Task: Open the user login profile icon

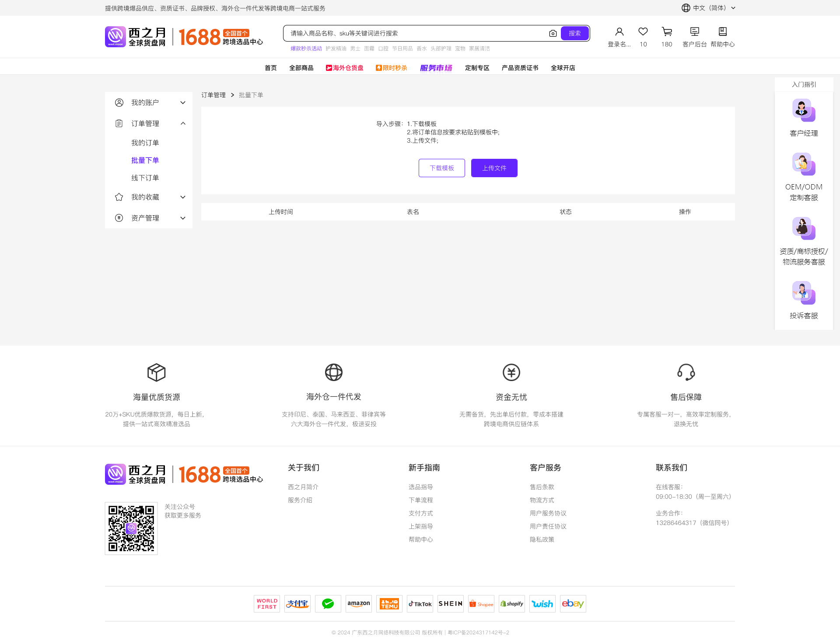Action: [x=619, y=32]
